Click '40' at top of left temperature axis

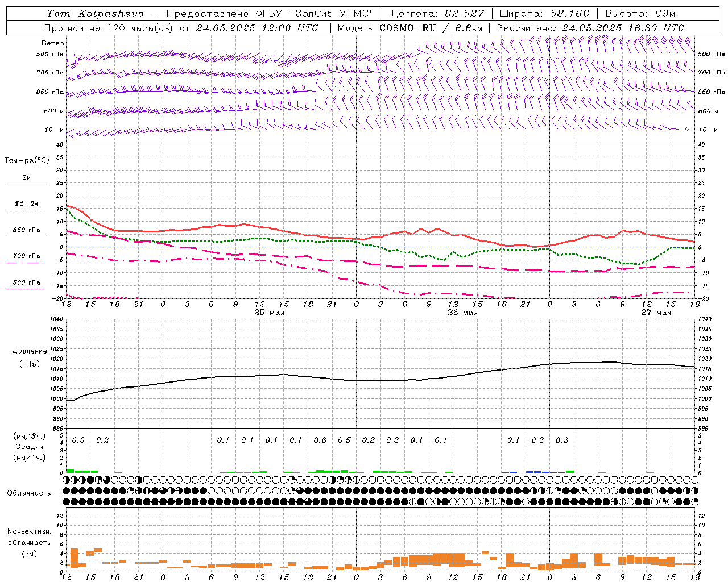point(60,145)
